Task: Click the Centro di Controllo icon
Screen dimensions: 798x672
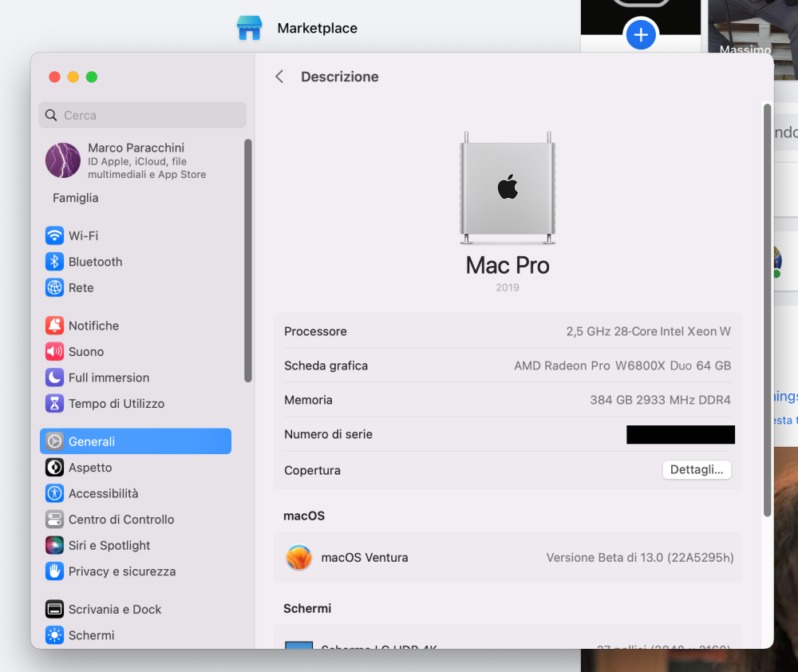Action: [54, 520]
